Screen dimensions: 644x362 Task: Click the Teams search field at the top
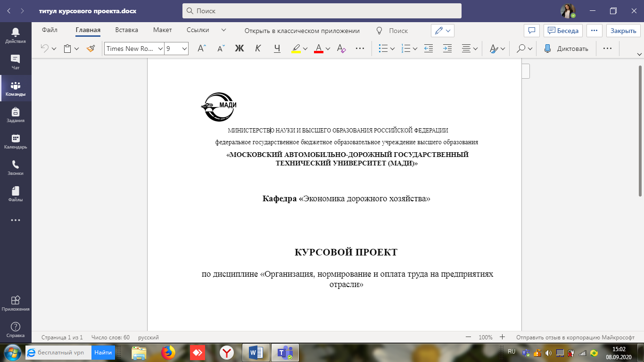coord(322,10)
